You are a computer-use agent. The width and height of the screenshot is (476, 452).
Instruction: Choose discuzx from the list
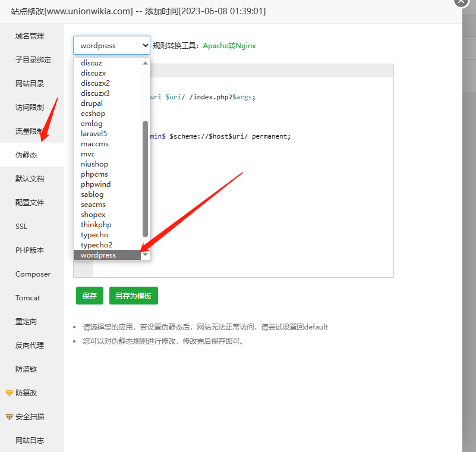coord(108,73)
